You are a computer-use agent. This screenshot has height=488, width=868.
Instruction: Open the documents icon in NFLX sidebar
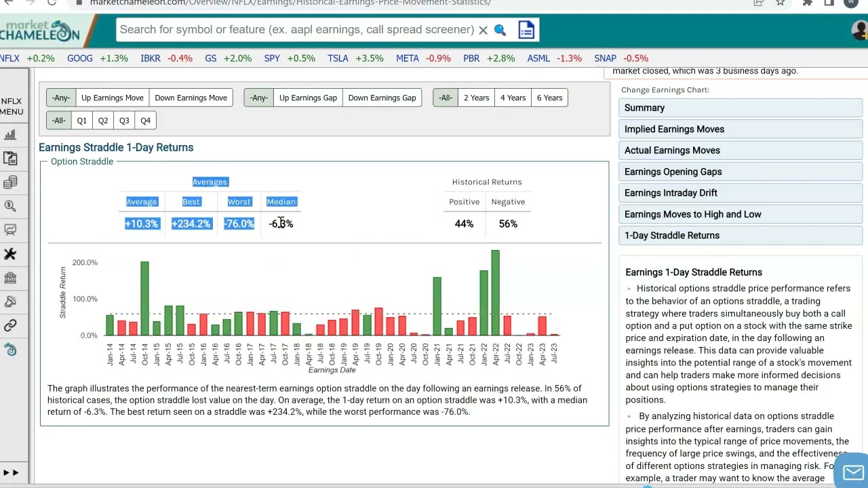point(10,159)
